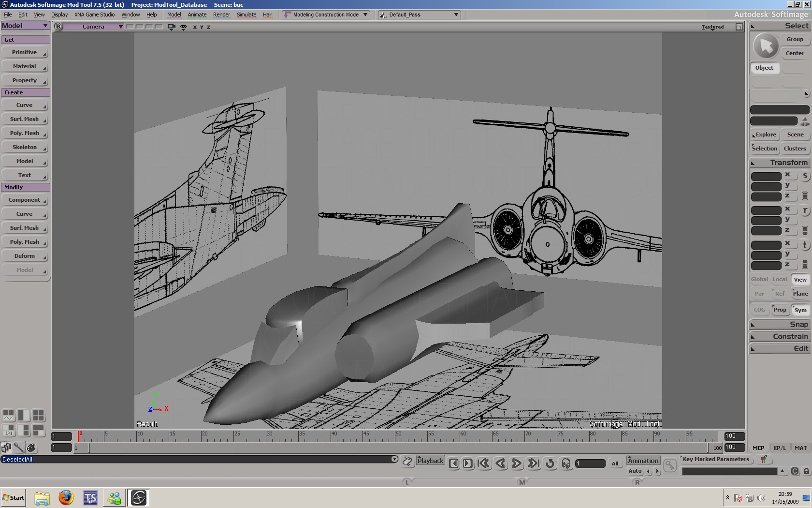Click the viewport camera icon

point(171,27)
